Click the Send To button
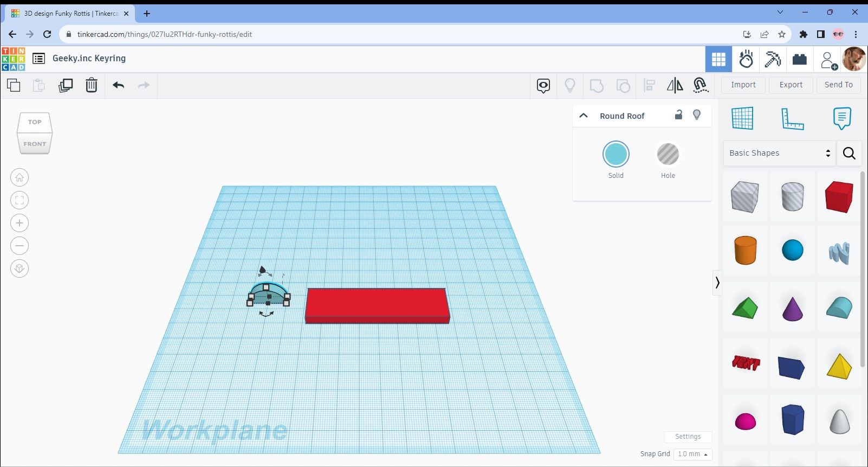This screenshot has height=467, width=868. coord(839,85)
